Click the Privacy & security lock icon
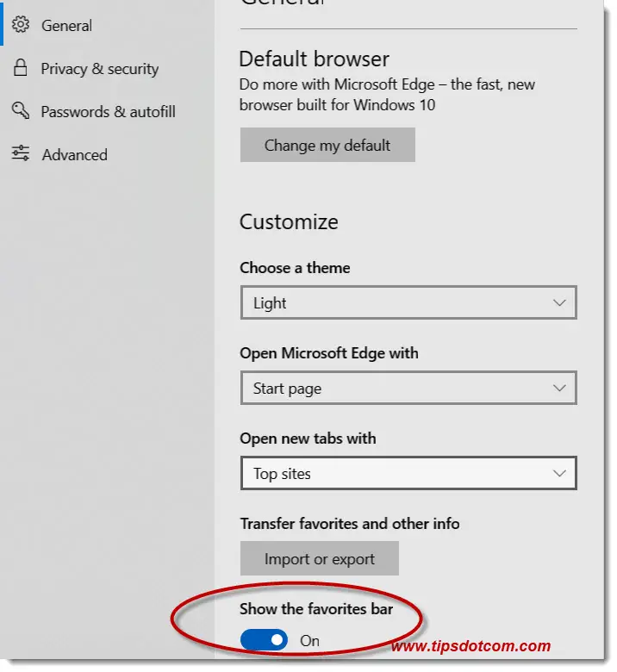This screenshot has height=672, width=617. (20, 68)
